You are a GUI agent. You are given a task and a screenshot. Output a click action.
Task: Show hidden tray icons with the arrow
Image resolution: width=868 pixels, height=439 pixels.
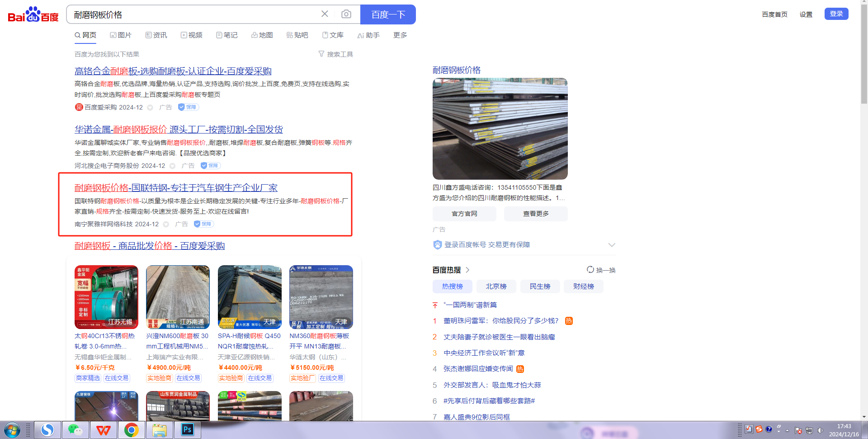[788, 430]
